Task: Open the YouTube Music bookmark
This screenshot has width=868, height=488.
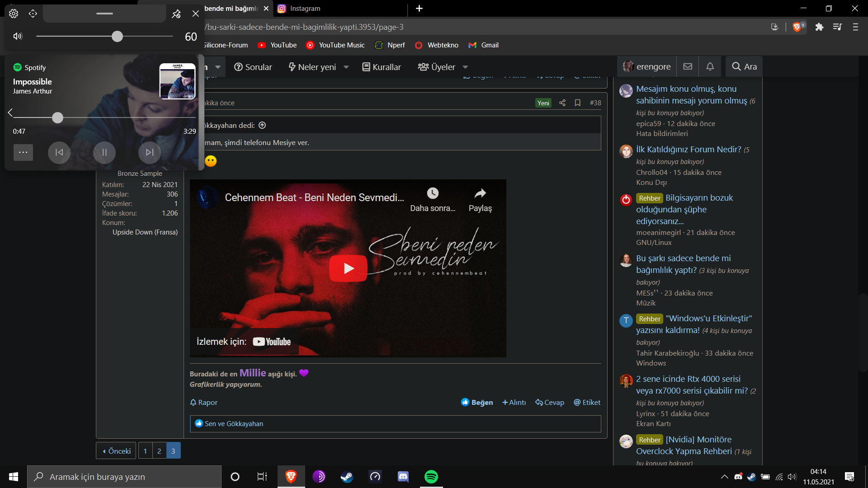Action: click(x=335, y=45)
